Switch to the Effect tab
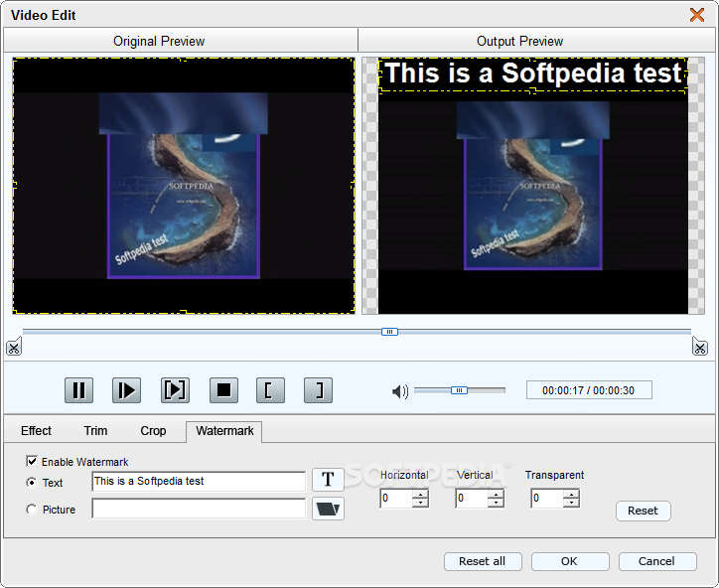This screenshot has width=719, height=588. [36, 431]
